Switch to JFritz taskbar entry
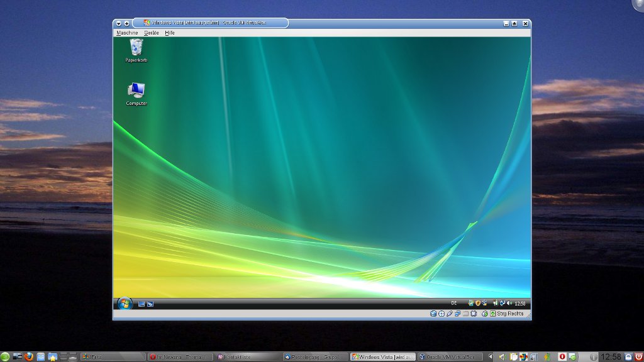 (113, 357)
